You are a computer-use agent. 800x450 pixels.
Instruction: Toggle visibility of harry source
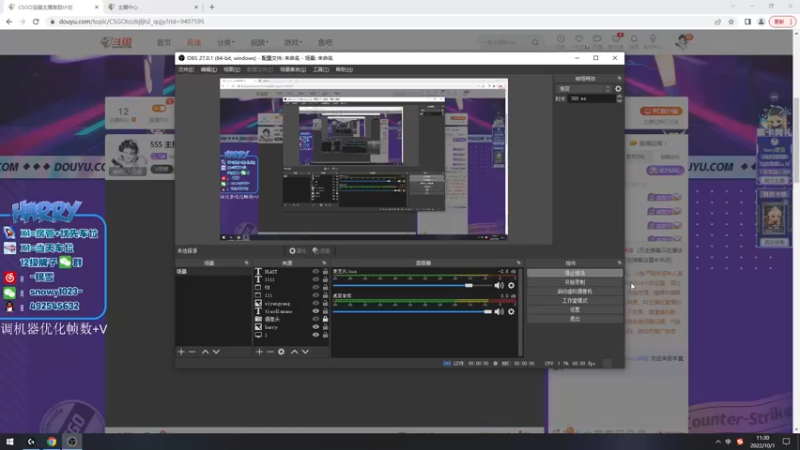[x=315, y=327]
